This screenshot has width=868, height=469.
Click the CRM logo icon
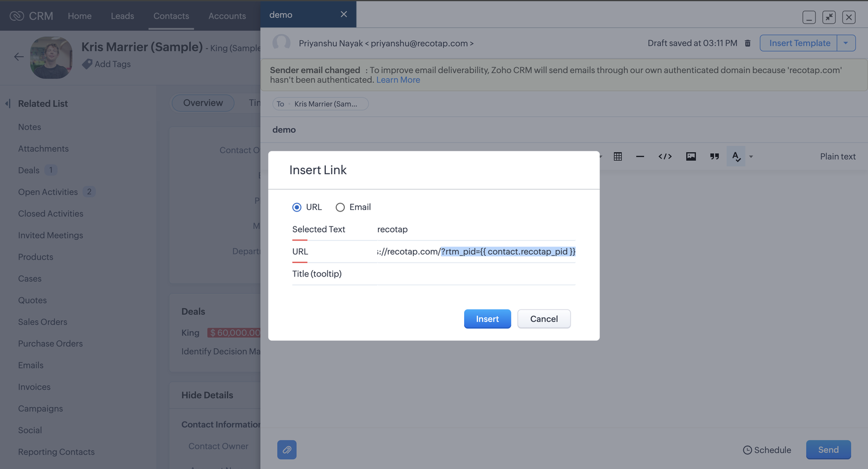pyautogui.click(x=17, y=16)
